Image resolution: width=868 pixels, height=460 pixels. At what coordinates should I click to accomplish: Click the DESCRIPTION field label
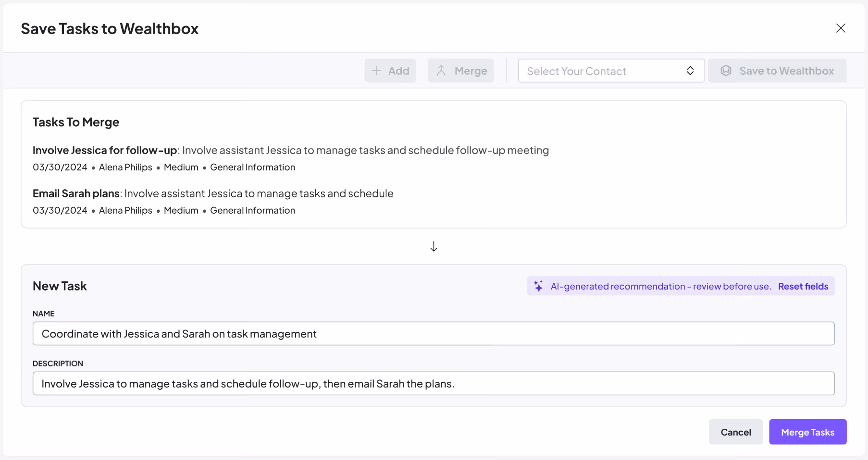click(x=58, y=363)
